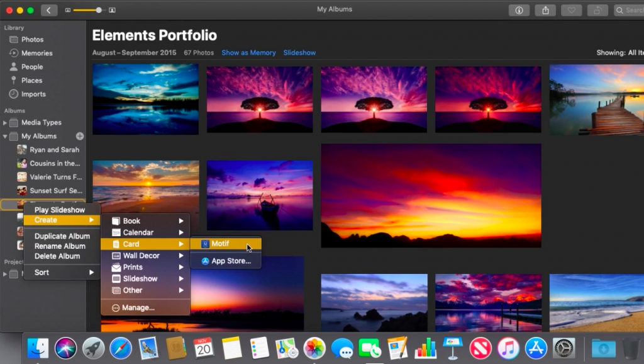Click the large thumbnail size icon
This screenshot has width=644, height=364.
(112, 10)
